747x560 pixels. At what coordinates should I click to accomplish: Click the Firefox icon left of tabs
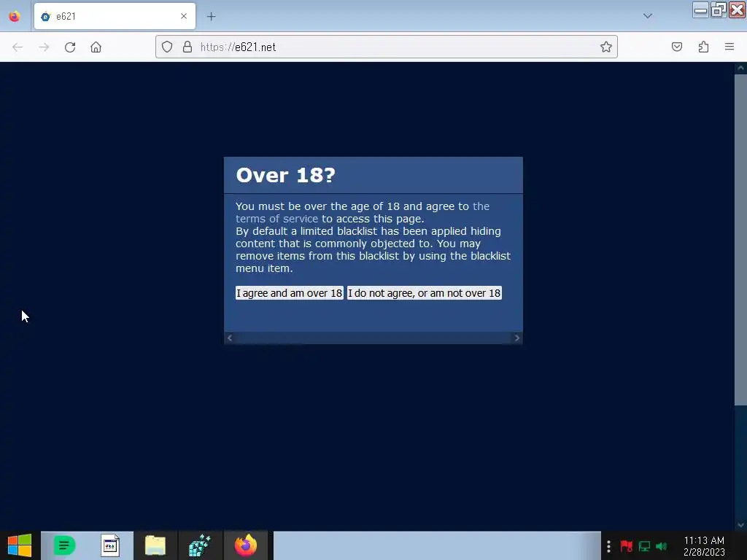(x=15, y=17)
